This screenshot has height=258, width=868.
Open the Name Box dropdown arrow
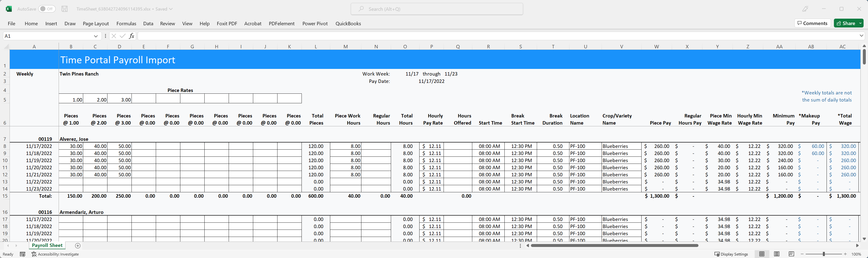[x=96, y=36]
